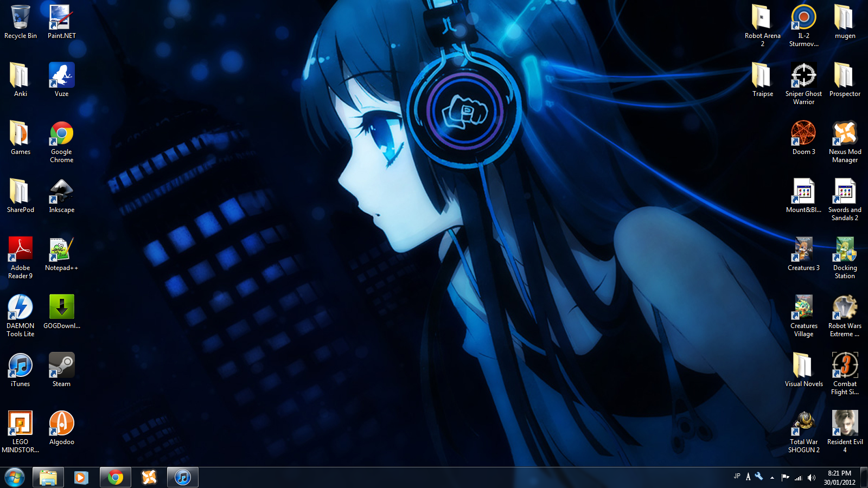
Task: Select Robot Wars Extreme shortcut
Action: tap(845, 316)
